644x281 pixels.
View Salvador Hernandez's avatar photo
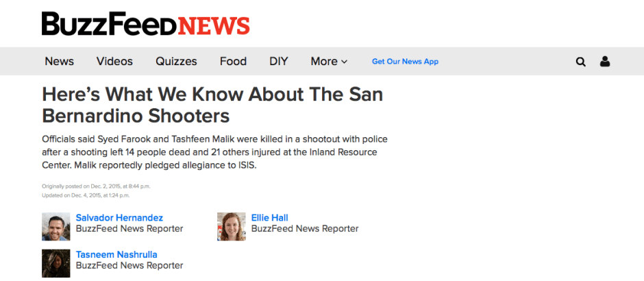[x=56, y=226]
